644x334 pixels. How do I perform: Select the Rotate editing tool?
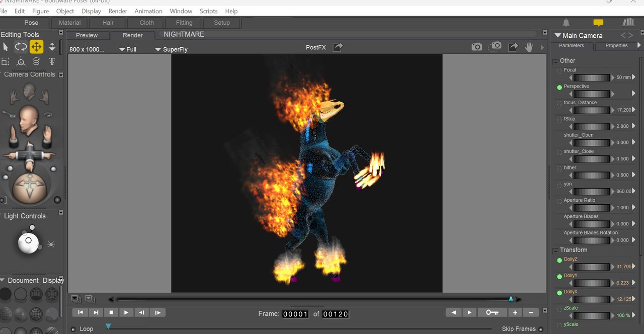point(21,47)
